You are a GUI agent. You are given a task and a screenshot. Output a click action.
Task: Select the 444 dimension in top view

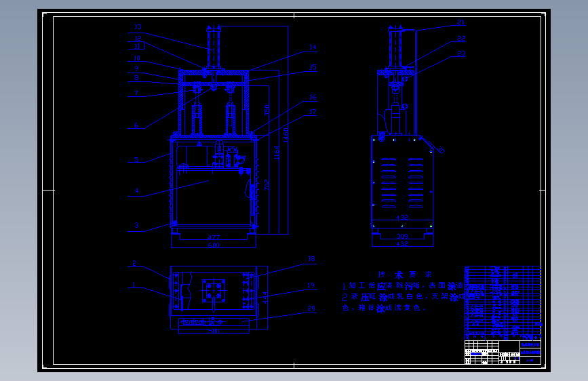(264, 298)
